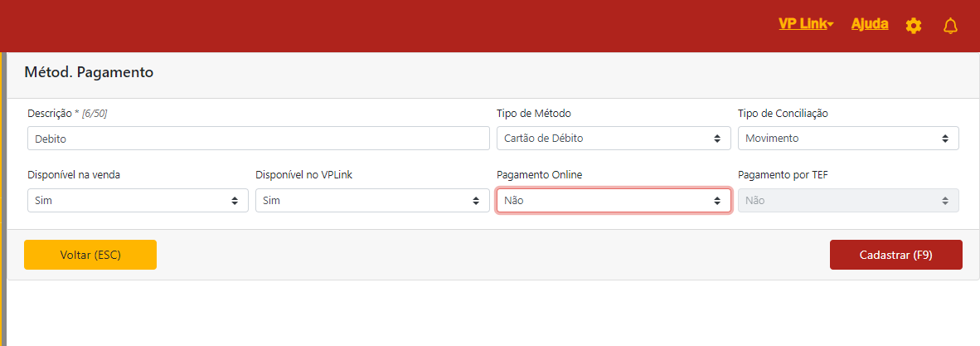The width and height of the screenshot is (980, 346).
Task: Expand the Tipo de Método dropdown
Action: 613,139
